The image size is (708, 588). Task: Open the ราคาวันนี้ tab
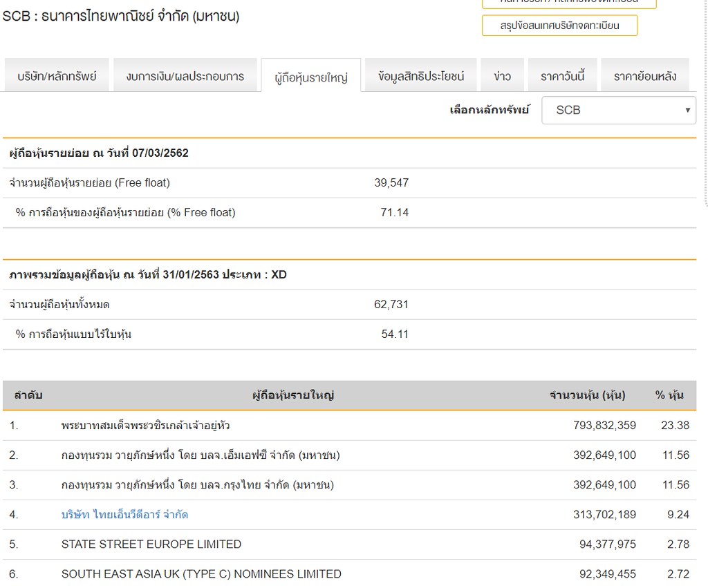(x=563, y=75)
